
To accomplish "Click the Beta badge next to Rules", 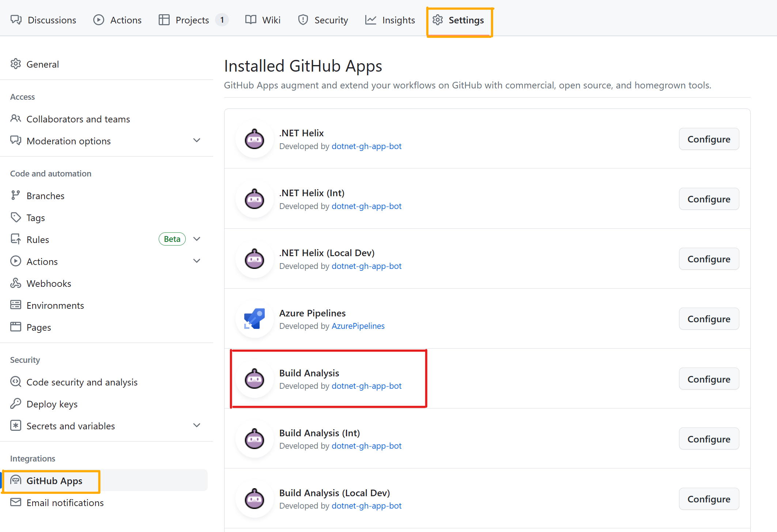I will [x=172, y=239].
